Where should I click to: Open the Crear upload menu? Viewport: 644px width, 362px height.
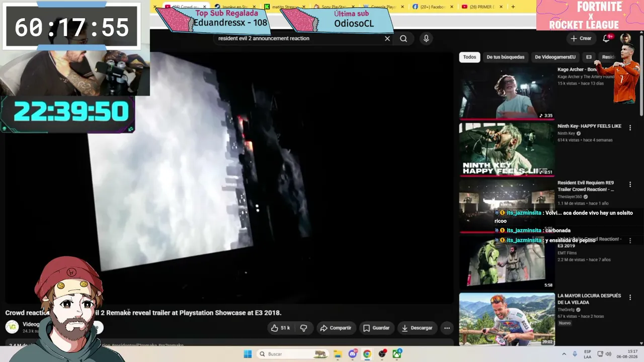(x=581, y=38)
